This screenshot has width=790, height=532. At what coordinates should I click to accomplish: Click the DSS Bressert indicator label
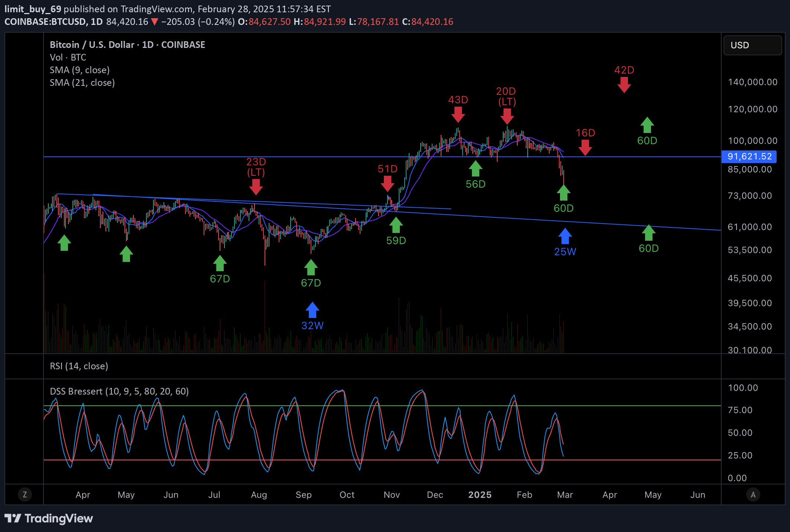click(119, 391)
